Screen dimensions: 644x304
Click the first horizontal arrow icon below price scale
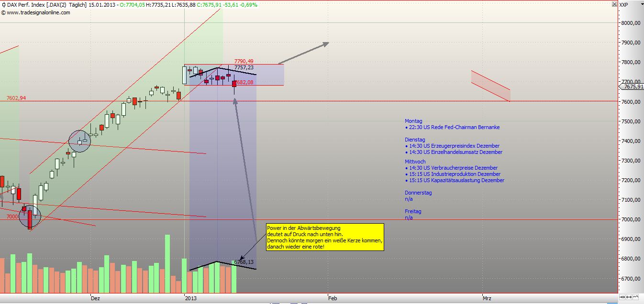pyautogui.click(x=621, y=297)
